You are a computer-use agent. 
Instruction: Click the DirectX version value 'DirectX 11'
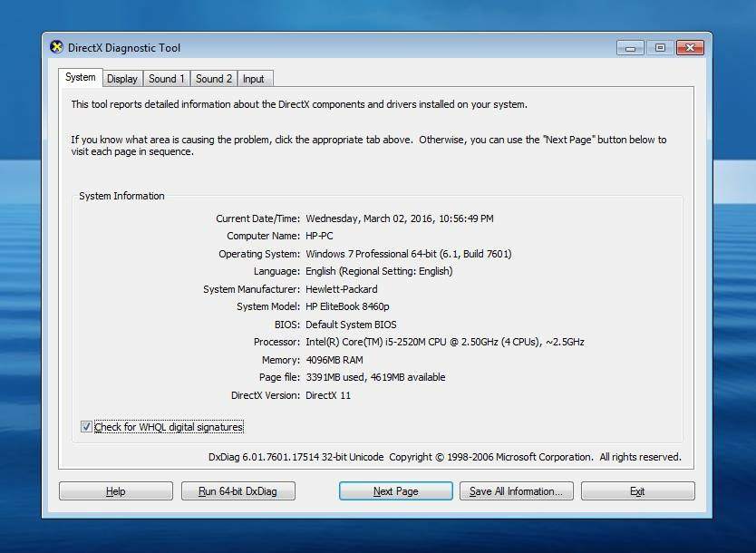pyautogui.click(x=328, y=395)
